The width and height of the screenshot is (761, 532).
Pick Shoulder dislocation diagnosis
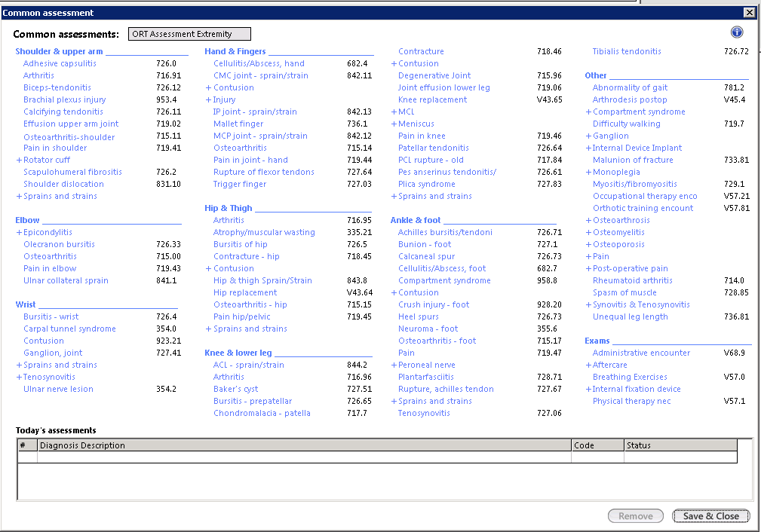pos(63,184)
